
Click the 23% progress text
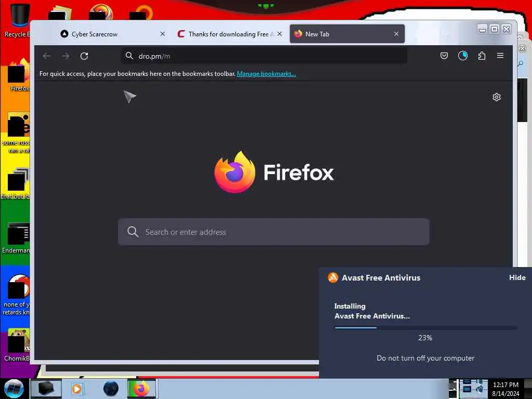click(x=425, y=338)
